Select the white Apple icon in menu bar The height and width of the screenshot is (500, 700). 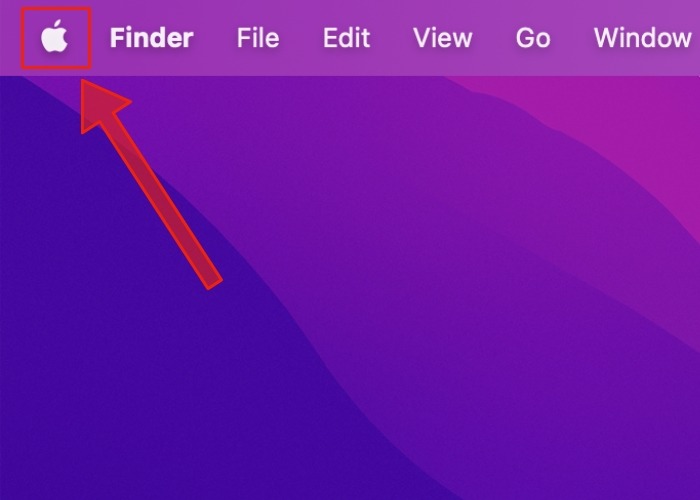54,37
